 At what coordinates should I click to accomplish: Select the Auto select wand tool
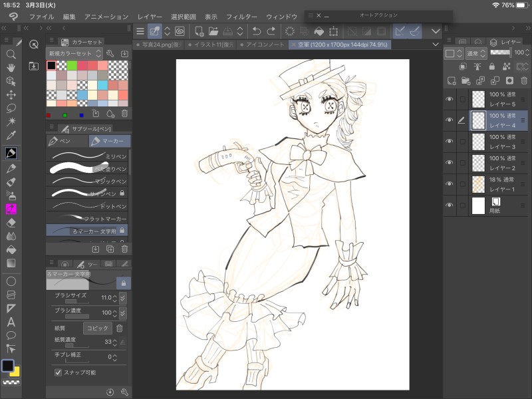[11, 121]
